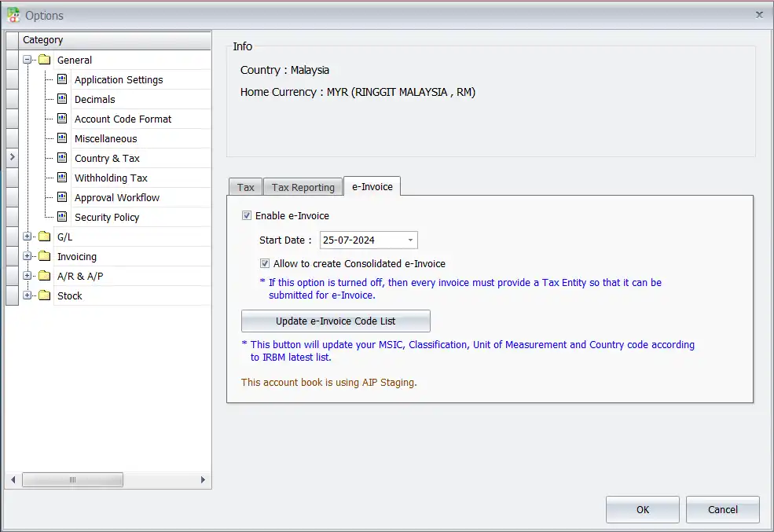Click the Decimals settings icon
Image resolution: width=774 pixels, height=532 pixels.
coord(62,99)
